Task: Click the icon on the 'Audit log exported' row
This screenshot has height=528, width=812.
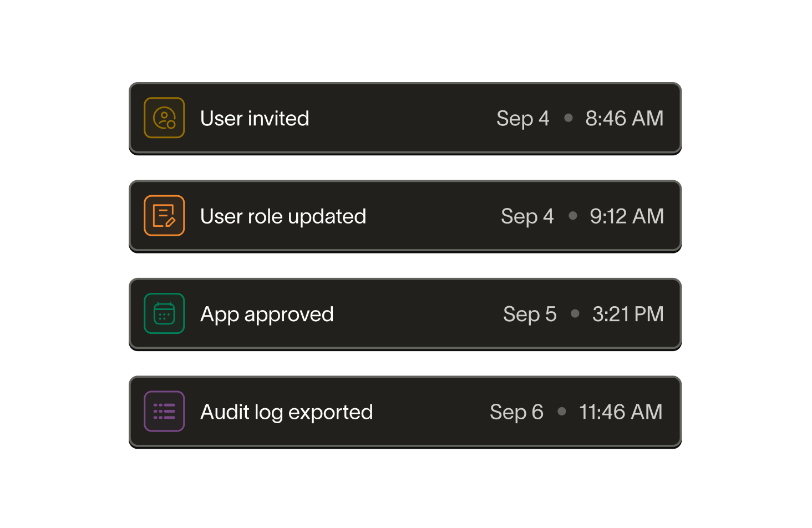Action: coord(164,410)
